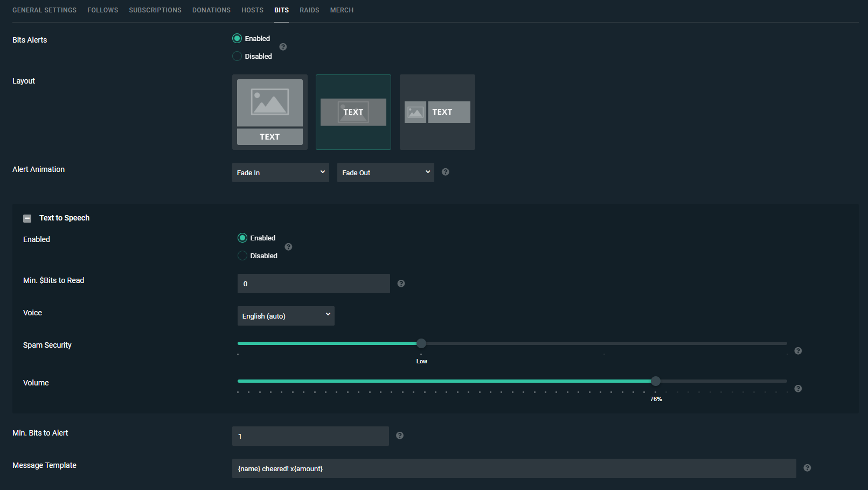868x490 pixels.
Task: Select Disabled for Bits Alerts
Action: point(237,56)
